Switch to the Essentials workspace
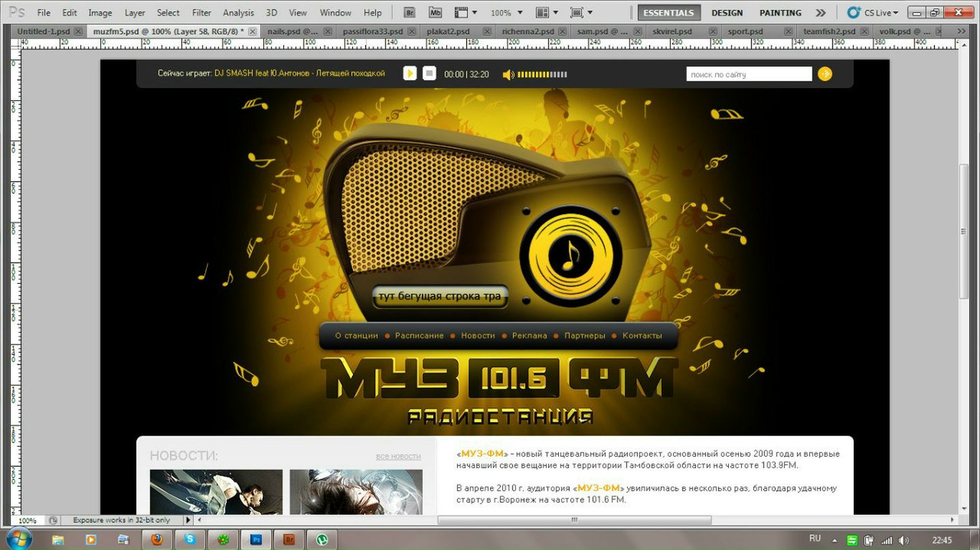 tap(668, 12)
